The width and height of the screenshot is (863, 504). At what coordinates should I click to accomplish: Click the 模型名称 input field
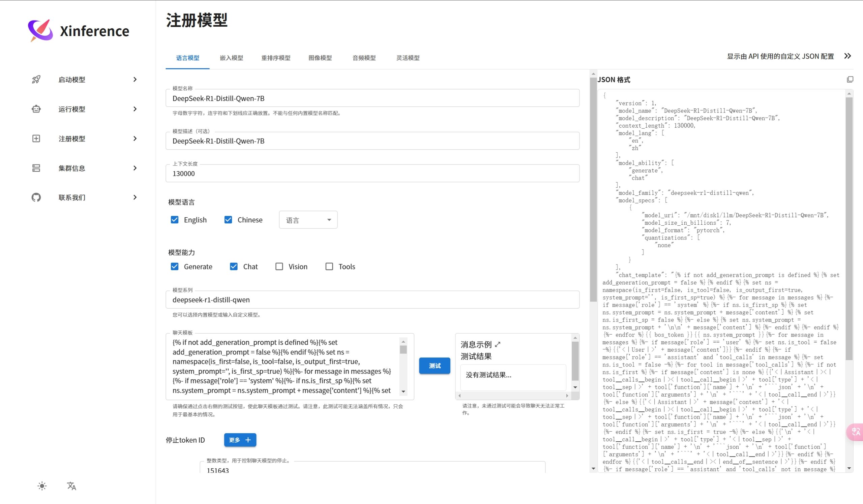point(373,98)
